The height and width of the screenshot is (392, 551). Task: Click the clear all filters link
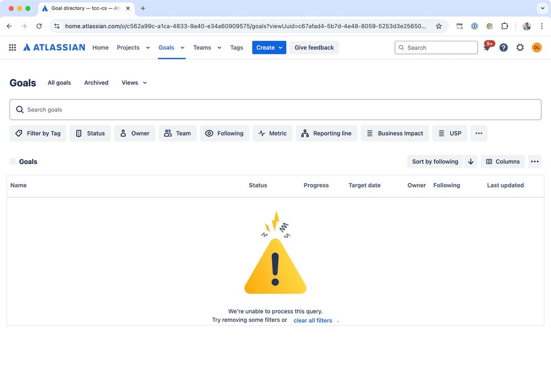(x=313, y=320)
